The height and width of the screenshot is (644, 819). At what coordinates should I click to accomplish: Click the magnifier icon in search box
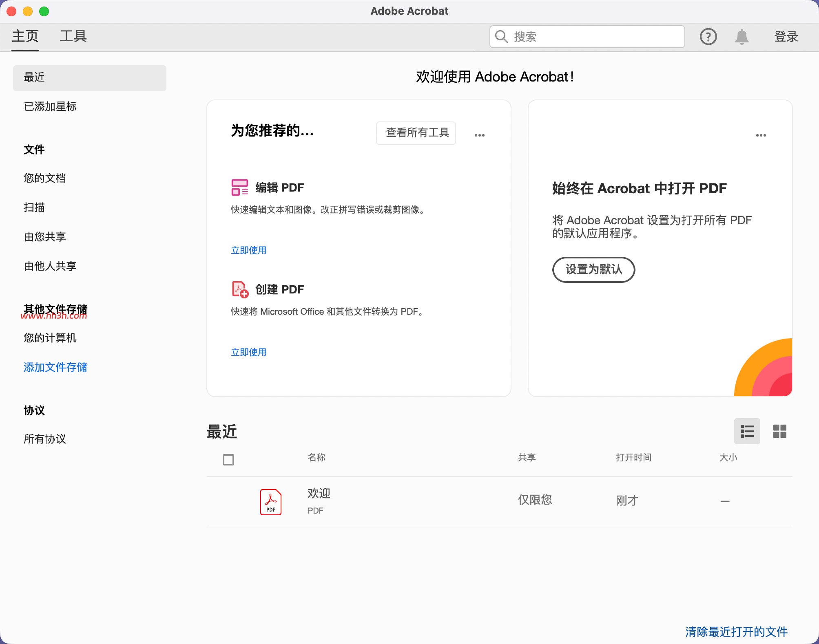[501, 37]
